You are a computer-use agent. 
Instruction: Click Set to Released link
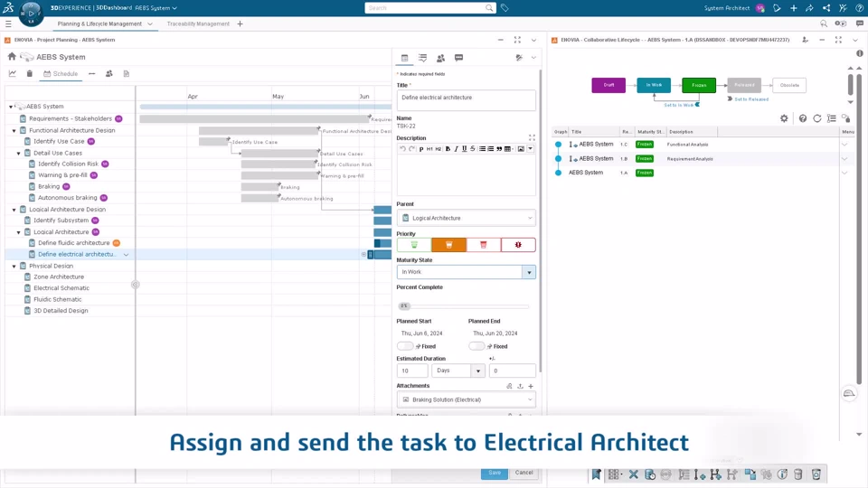pos(751,99)
